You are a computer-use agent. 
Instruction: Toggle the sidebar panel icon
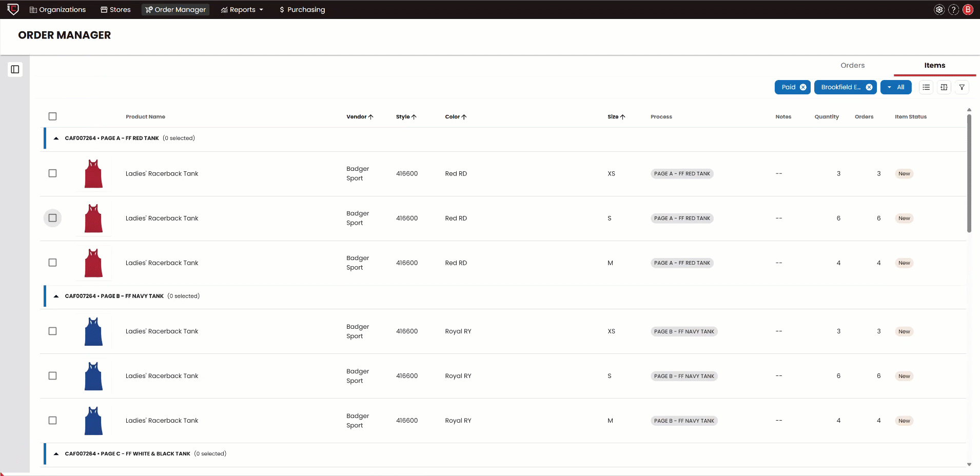pyautogui.click(x=15, y=69)
